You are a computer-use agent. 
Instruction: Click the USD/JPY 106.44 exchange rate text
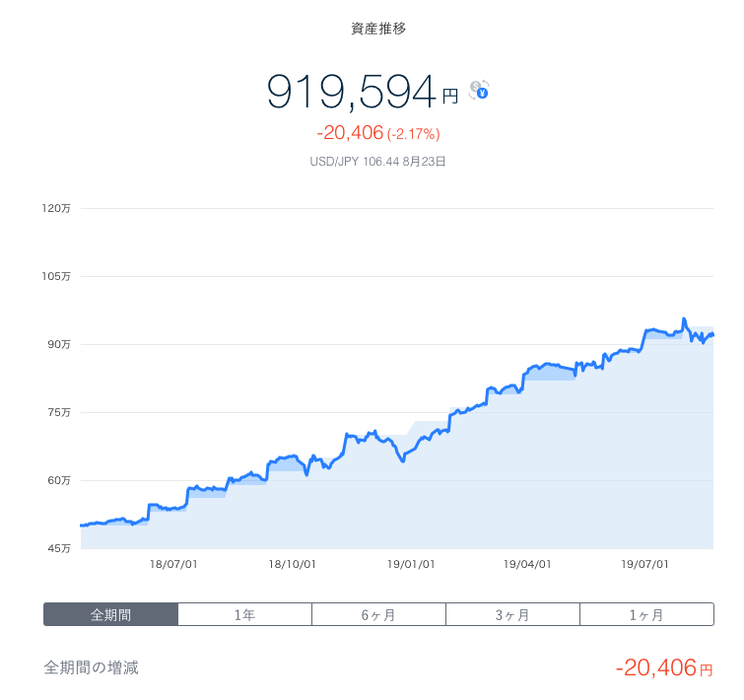coord(377,160)
